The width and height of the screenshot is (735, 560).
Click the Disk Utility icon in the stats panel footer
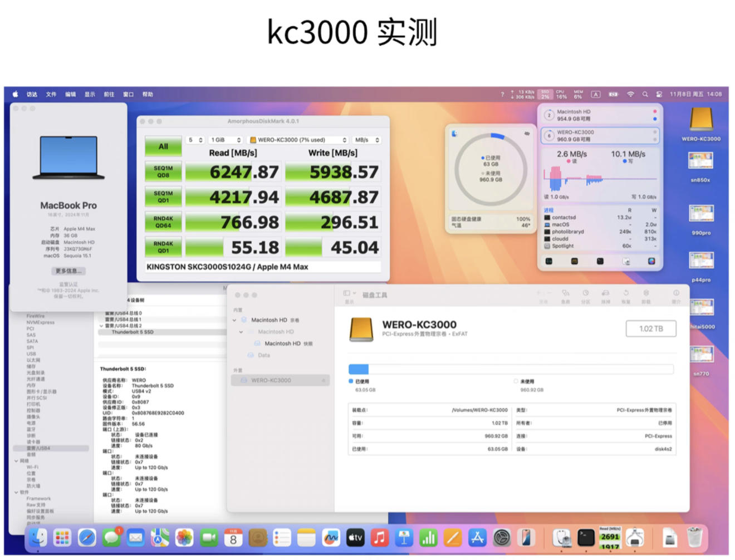(x=626, y=261)
